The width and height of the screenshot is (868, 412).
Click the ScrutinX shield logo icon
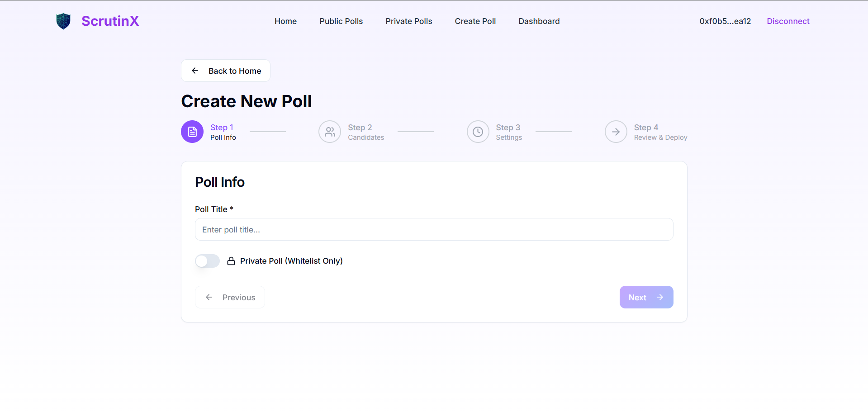63,21
